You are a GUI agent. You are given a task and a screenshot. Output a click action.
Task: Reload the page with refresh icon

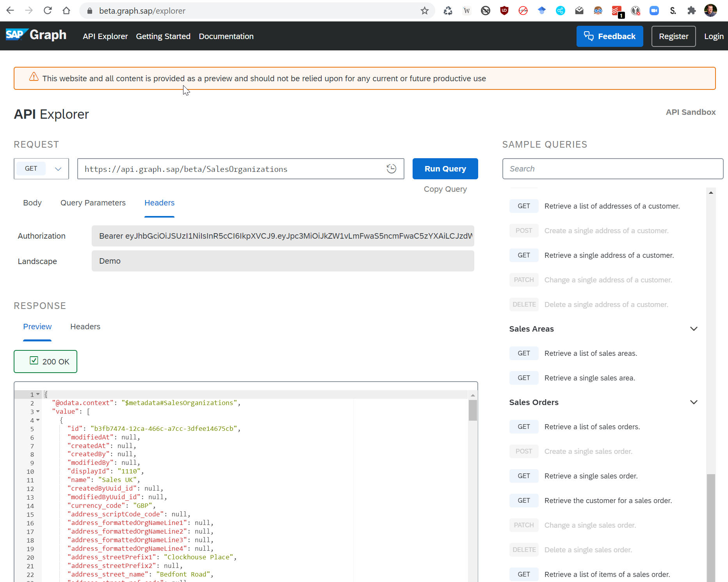tap(48, 11)
